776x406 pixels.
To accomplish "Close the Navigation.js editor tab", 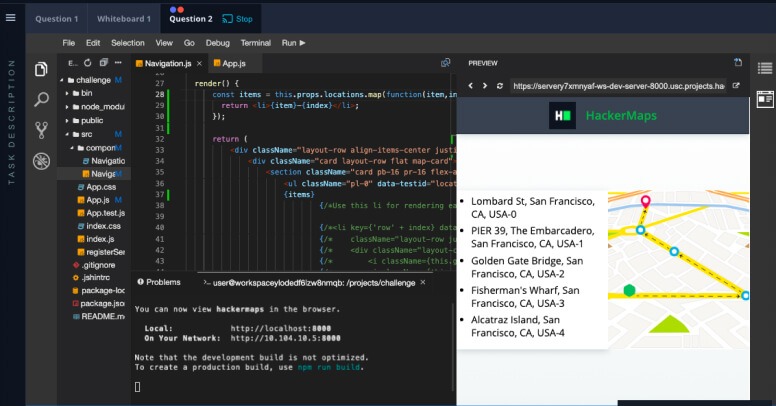I will (199, 63).
